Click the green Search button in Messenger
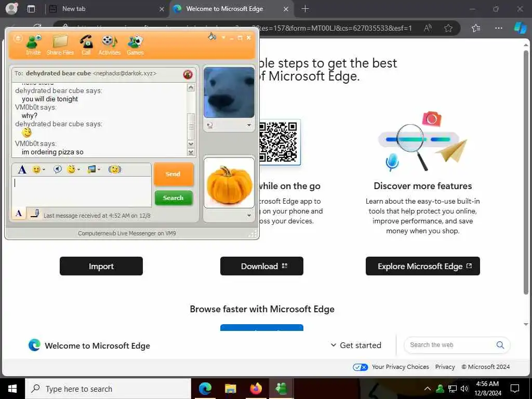 [174, 198]
